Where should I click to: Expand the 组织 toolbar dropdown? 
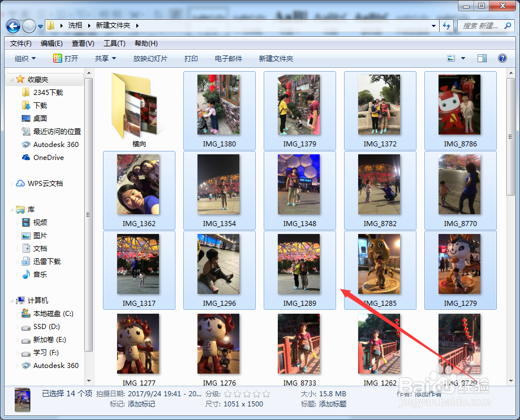pos(25,59)
